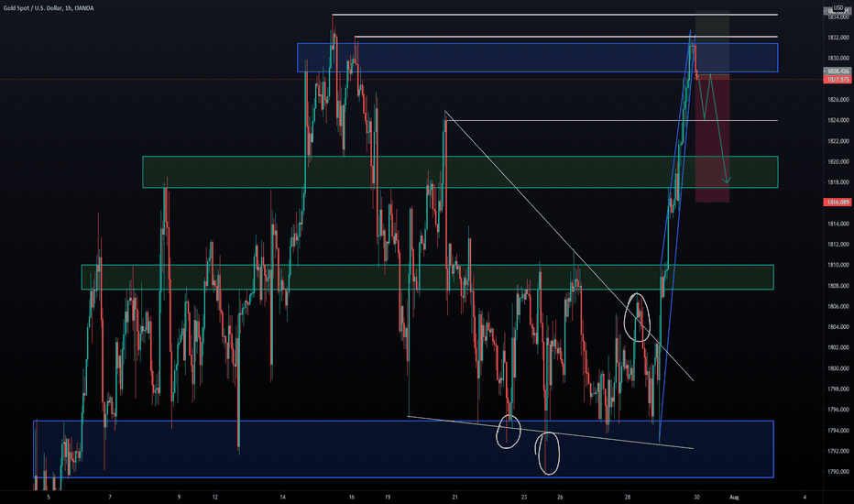Screen dimensions: 854x504
Task: Click the 1826.000 price axis label
Action: [x=838, y=100]
